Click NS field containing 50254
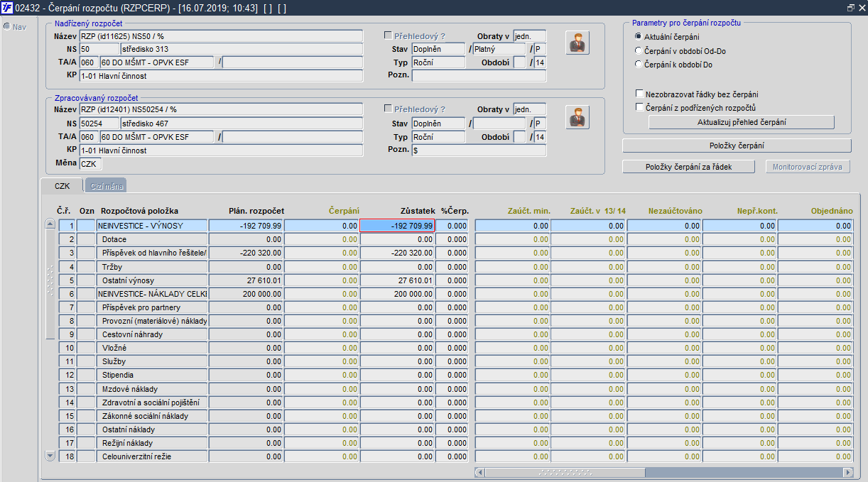 tap(99, 124)
